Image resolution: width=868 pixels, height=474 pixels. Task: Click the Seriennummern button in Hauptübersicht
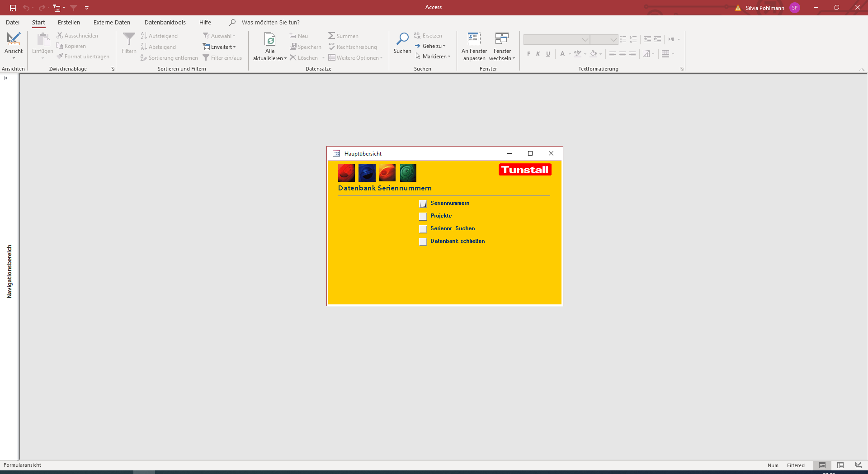pos(423,204)
